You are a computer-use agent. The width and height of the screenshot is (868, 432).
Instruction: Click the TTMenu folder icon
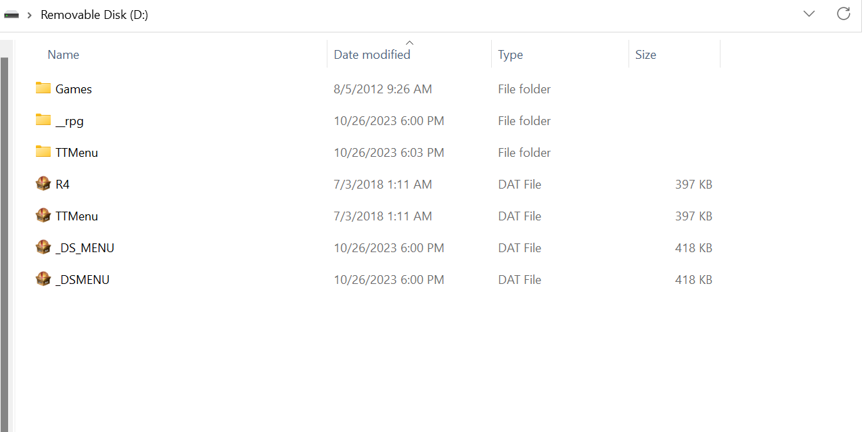[43, 151]
